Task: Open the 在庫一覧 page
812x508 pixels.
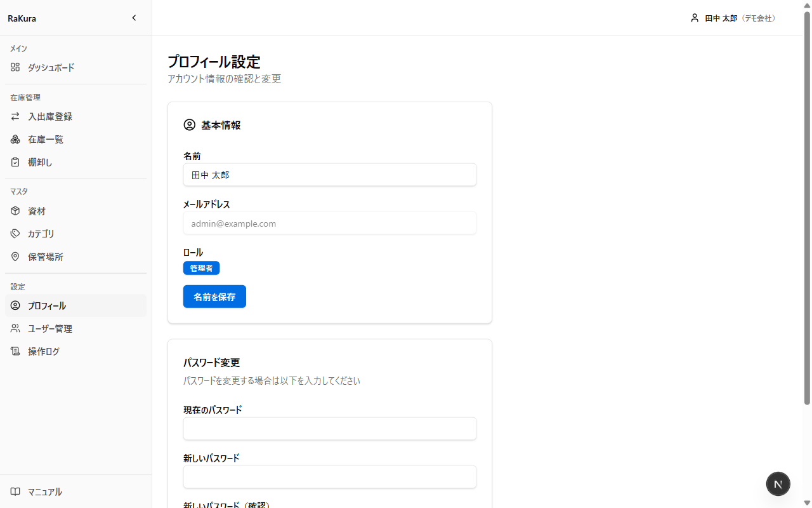Action: (75, 140)
